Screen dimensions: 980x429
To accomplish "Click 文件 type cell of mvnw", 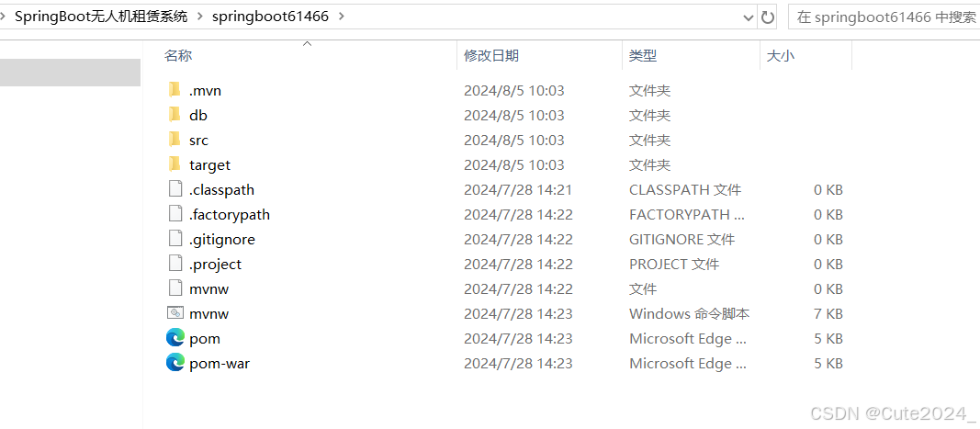I will [x=643, y=289].
